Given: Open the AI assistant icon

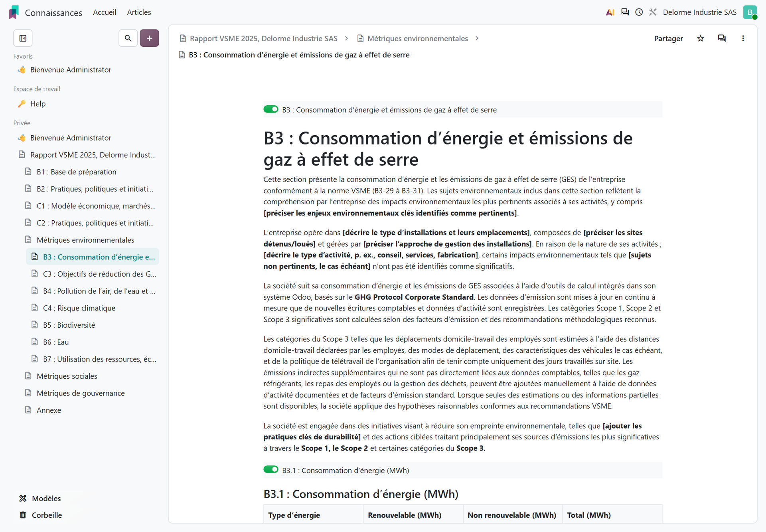Looking at the screenshot, I should pos(610,12).
